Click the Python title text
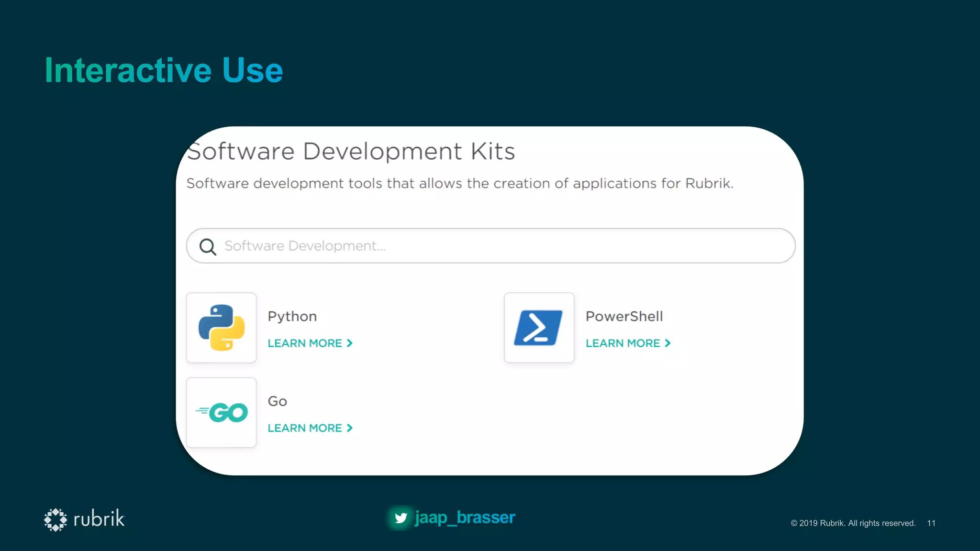Screen dimensions: 980x551 (292, 317)
